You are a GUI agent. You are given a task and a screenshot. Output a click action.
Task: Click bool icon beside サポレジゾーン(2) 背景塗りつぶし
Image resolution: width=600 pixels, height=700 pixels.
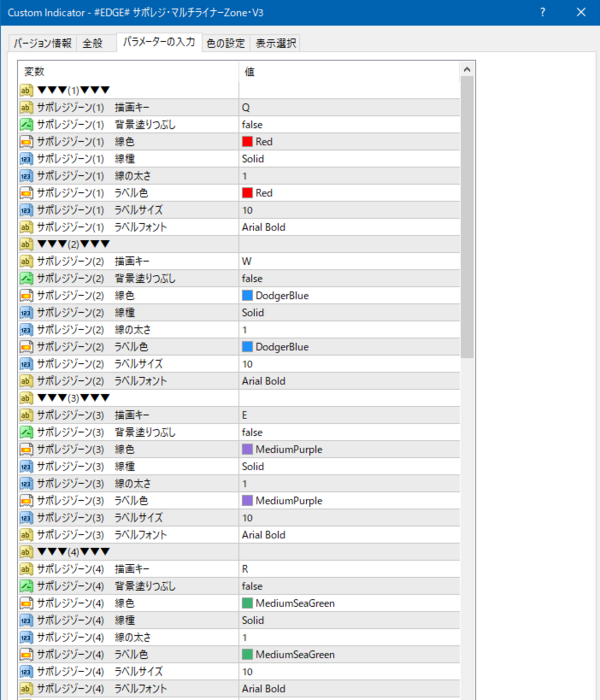[26, 278]
